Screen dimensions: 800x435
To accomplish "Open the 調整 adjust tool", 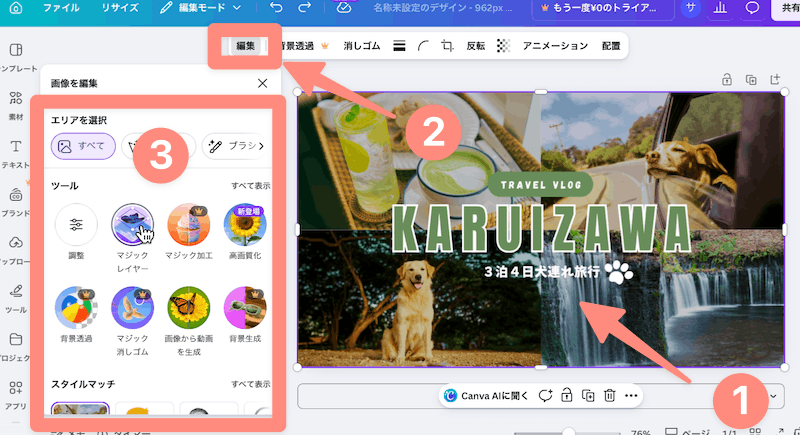I will point(76,232).
